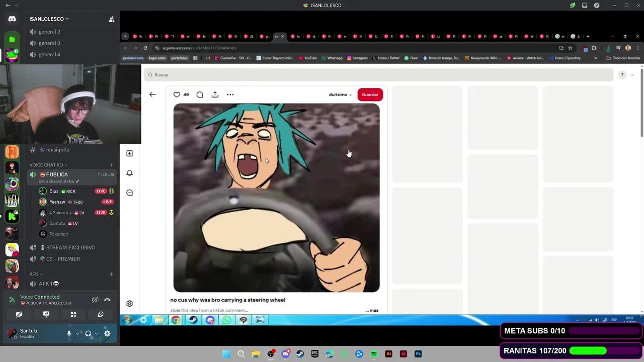Open Pinterest notifications bell

point(129,173)
